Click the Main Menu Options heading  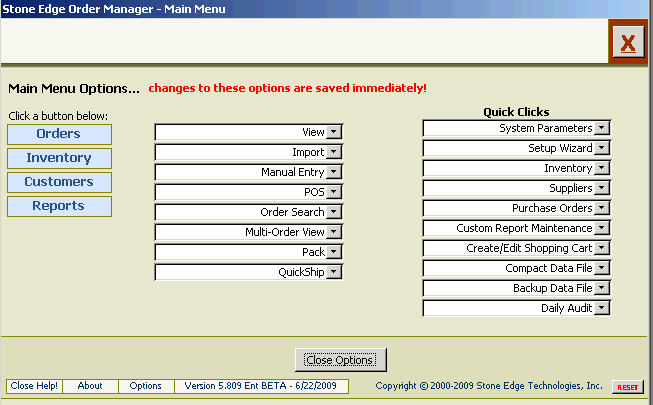coord(74,88)
